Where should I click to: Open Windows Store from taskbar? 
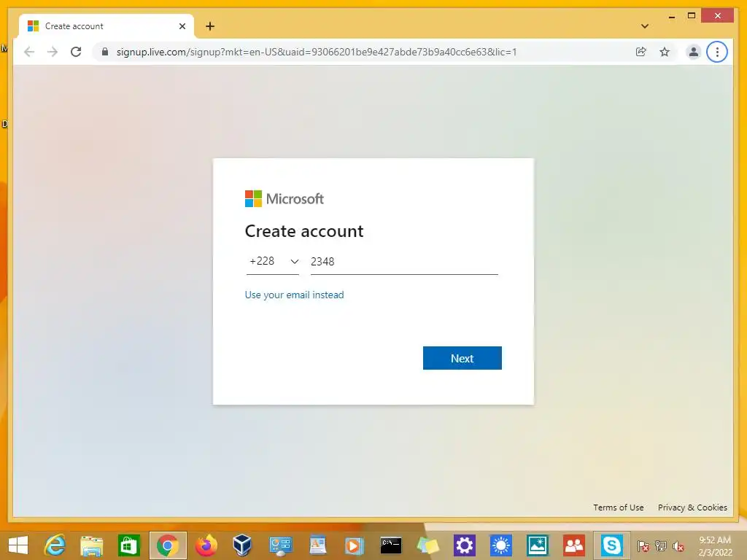[128, 545]
